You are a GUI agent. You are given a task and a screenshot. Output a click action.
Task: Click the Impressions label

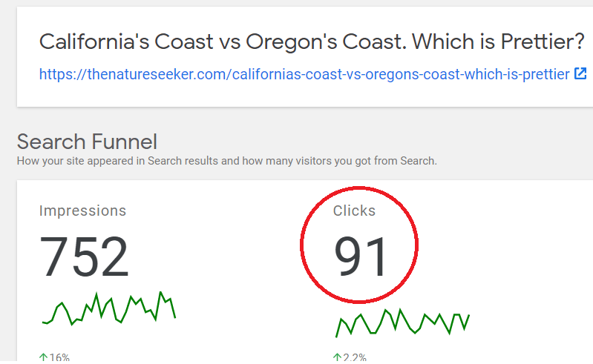pos(82,211)
